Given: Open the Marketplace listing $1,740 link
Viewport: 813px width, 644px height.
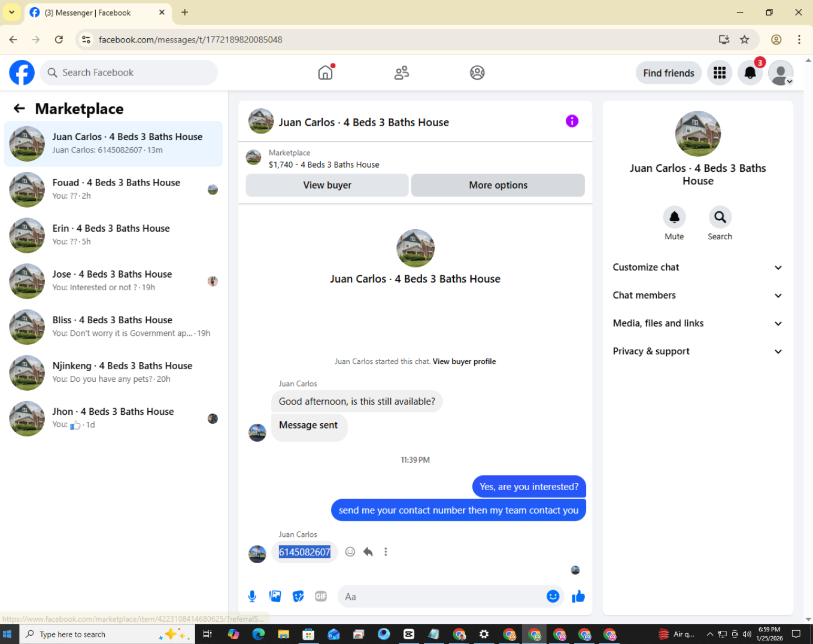Looking at the screenshot, I should pos(324,165).
